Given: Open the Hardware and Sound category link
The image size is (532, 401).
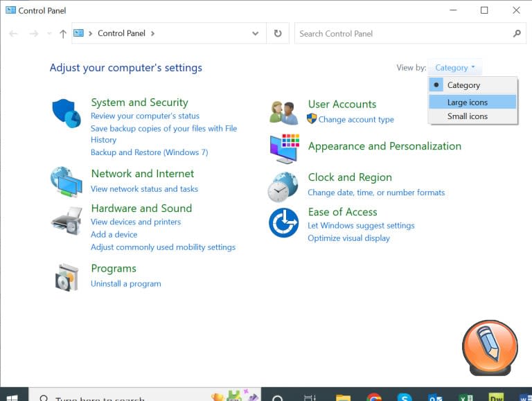Looking at the screenshot, I should tap(141, 208).
